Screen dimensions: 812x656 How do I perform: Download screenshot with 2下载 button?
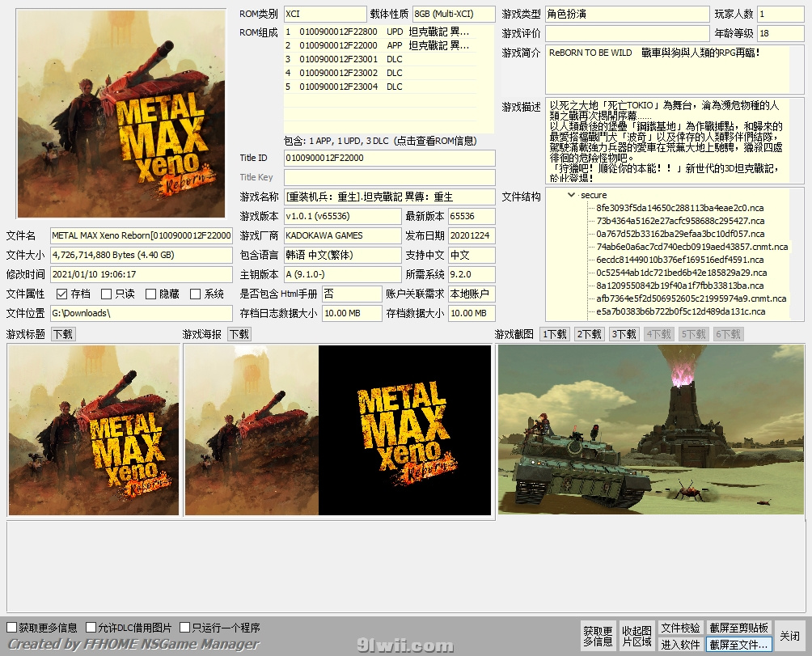click(x=590, y=335)
